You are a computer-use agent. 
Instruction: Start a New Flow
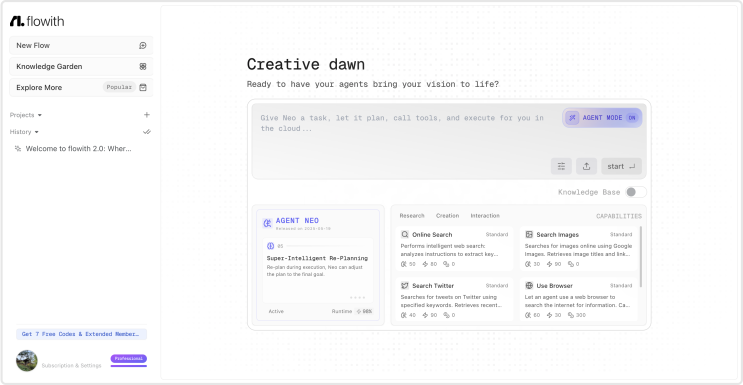click(81, 46)
